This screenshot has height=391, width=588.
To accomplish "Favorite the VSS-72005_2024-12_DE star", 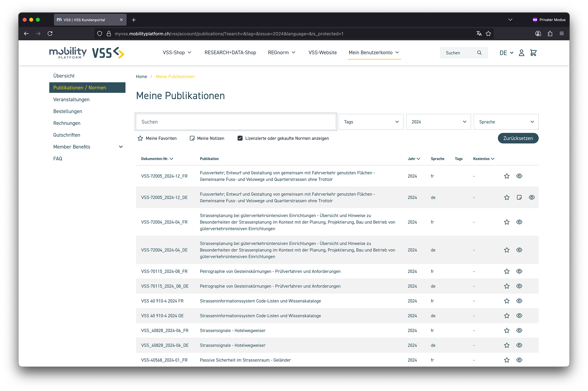I will (x=506, y=198).
